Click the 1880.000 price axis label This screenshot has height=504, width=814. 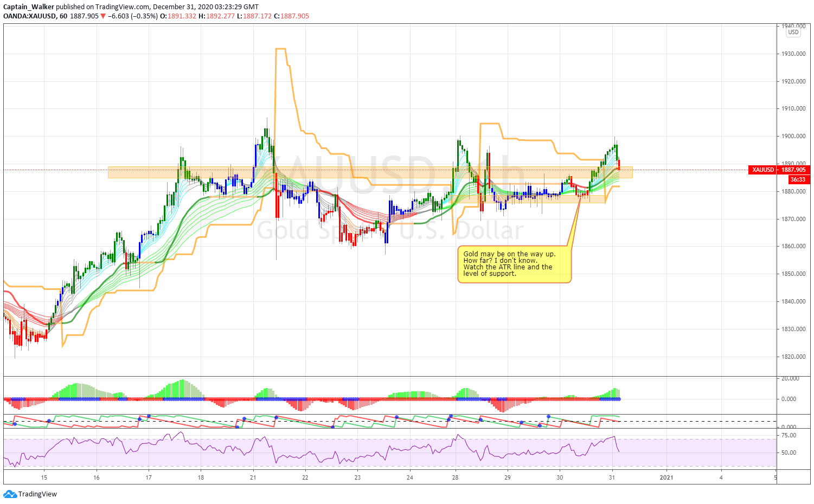point(793,191)
